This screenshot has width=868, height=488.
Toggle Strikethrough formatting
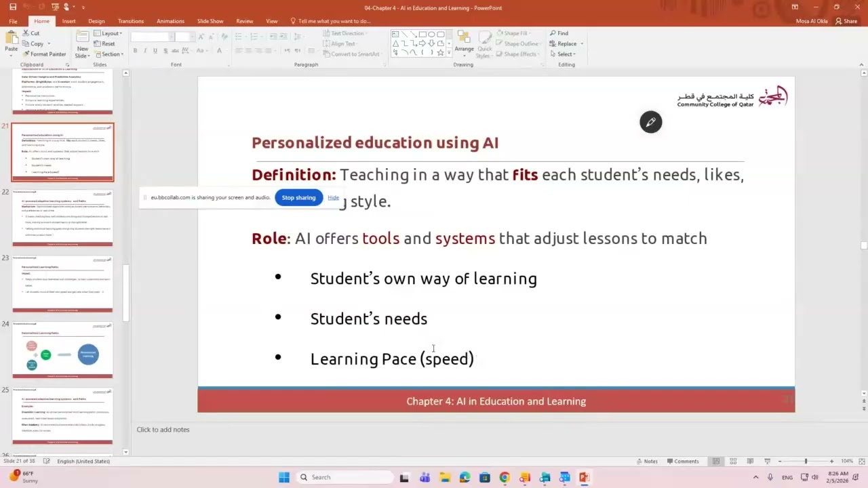point(176,51)
